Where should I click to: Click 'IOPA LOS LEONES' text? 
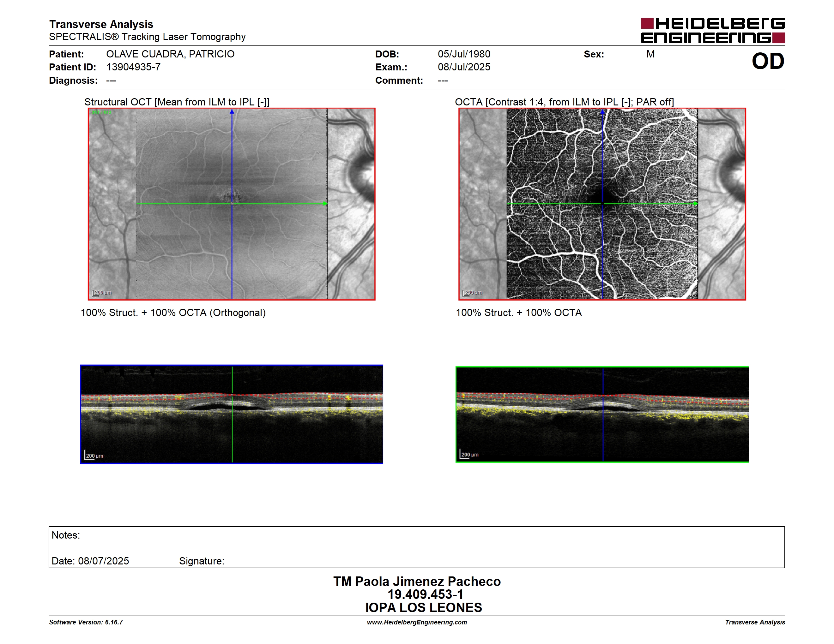[424, 607]
